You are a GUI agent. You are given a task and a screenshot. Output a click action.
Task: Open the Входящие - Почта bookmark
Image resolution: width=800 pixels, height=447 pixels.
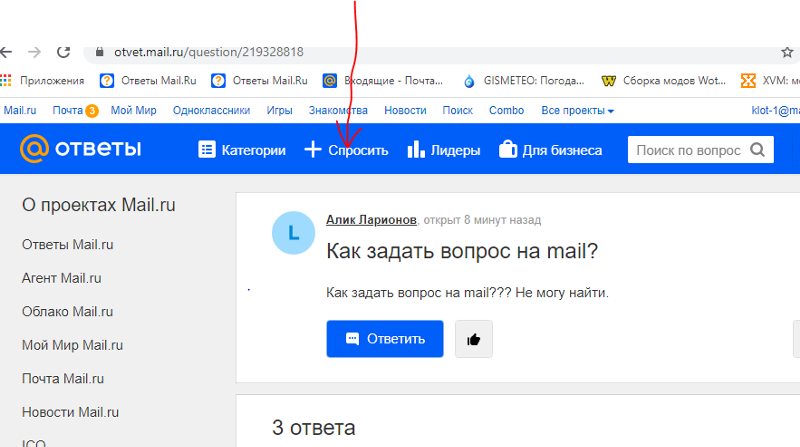(x=383, y=81)
